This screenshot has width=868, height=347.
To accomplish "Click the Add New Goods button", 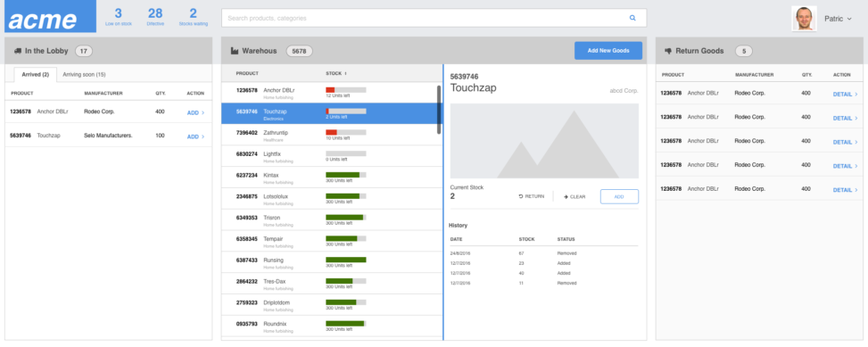I will (608, 50).
